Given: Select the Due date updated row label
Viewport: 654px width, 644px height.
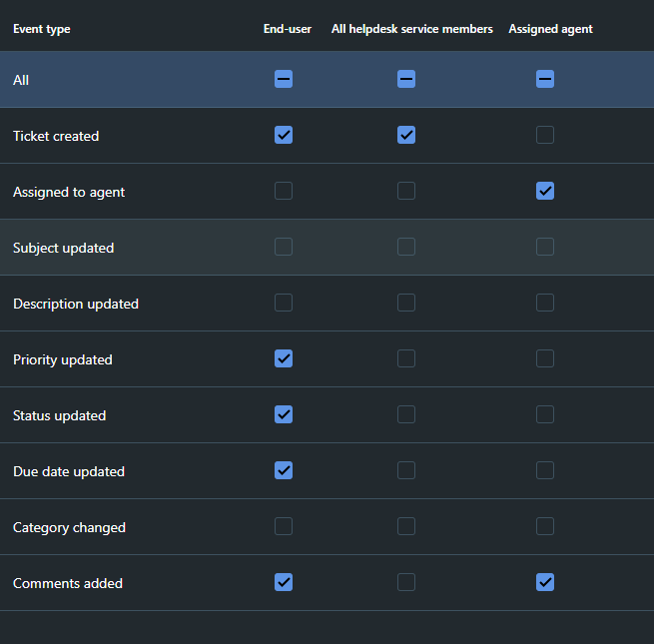Looking at the screenshot, I should coord(69,471).
